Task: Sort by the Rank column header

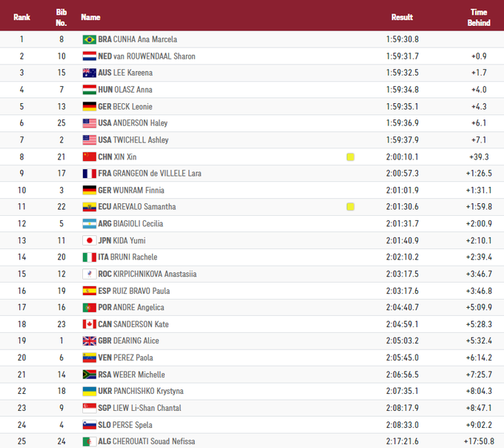Action: pyautogui.click(x=21, y=17)
